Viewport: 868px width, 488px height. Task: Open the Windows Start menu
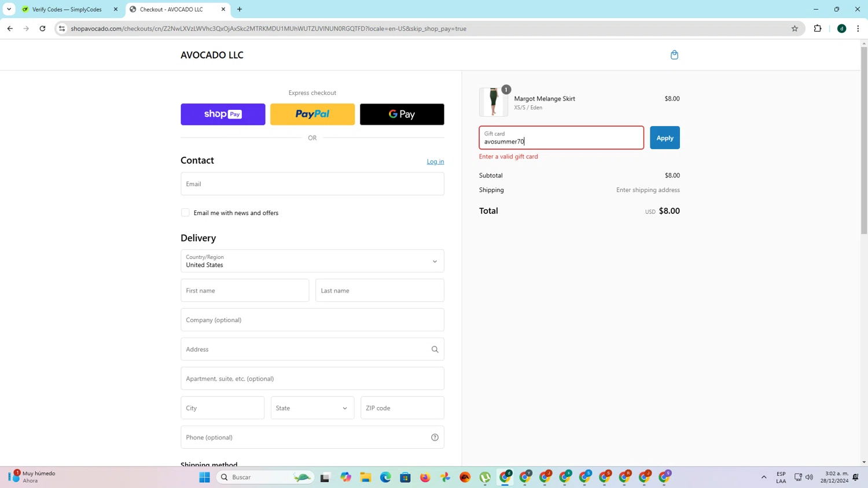204,477
